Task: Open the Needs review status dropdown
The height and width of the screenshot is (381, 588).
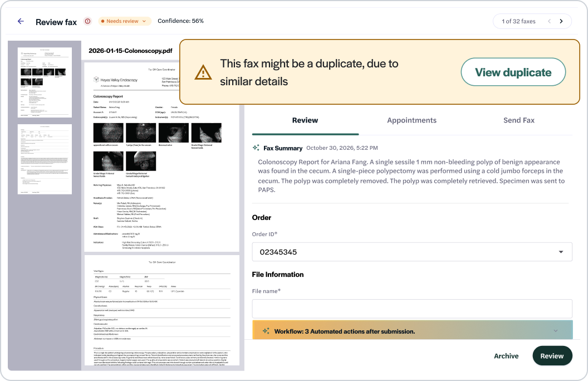Action: click(125, 21)
